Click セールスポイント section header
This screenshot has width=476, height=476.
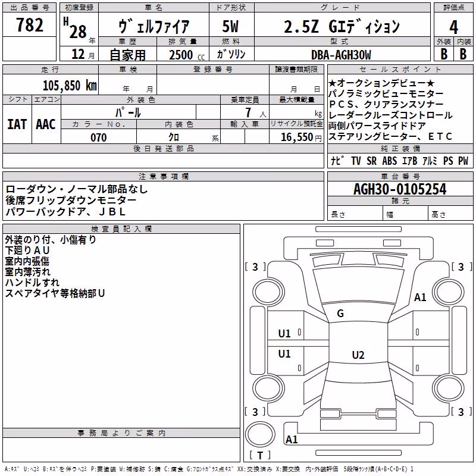400,70
